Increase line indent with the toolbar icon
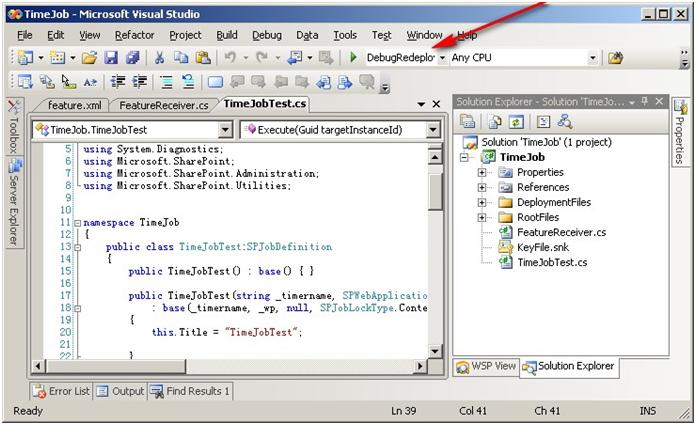 [x=140, y=82]
